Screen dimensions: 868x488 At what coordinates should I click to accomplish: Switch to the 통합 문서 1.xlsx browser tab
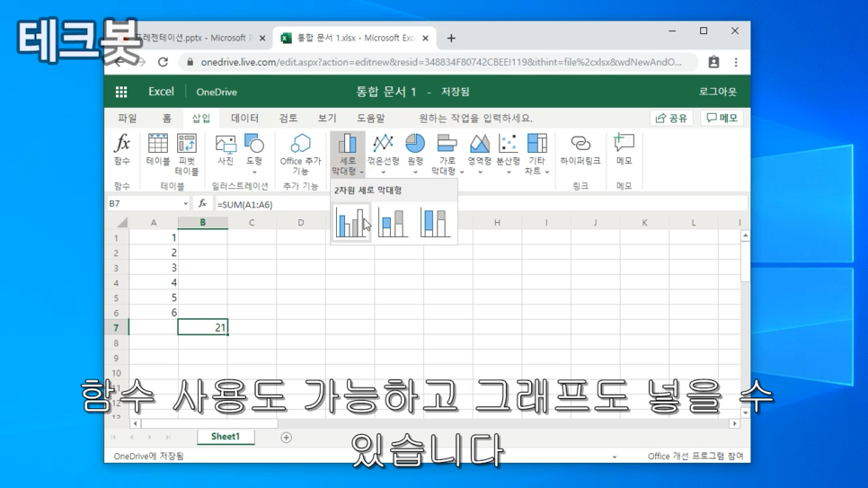354,38
